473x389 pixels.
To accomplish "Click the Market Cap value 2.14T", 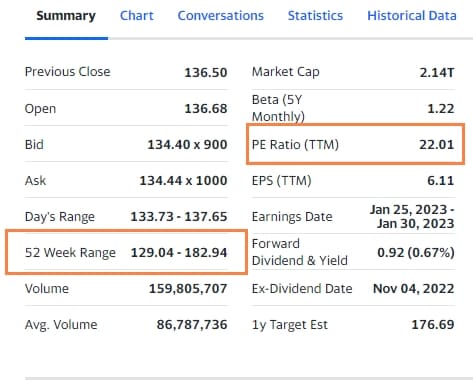I will 437,72.
